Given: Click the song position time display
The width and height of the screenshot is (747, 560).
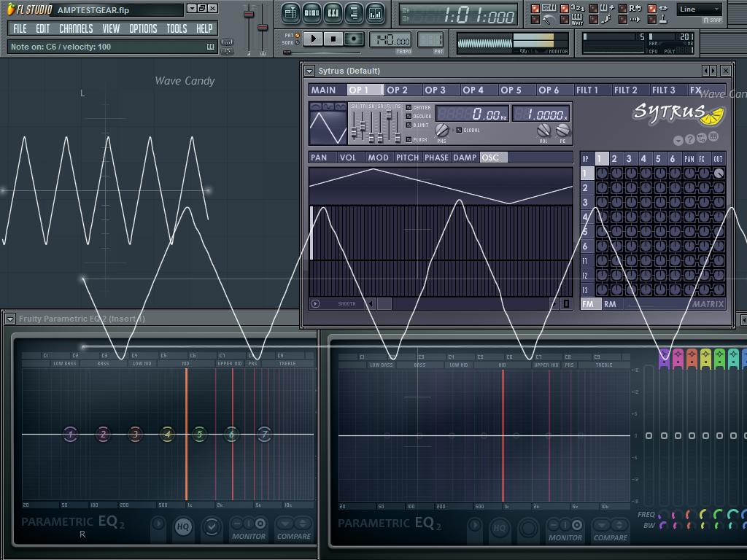Looking at the screenshot, I should [458, 15].
